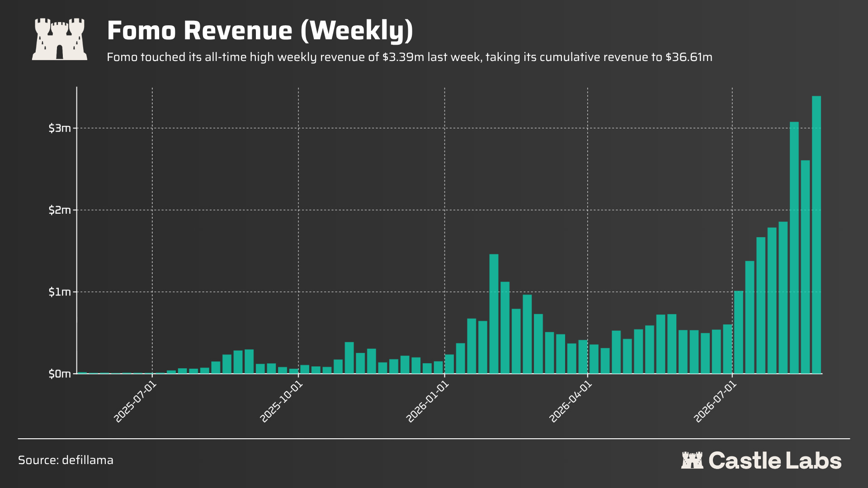
Task: Click the tallest bar between January and April 2026
Action: tap(494, 314)
